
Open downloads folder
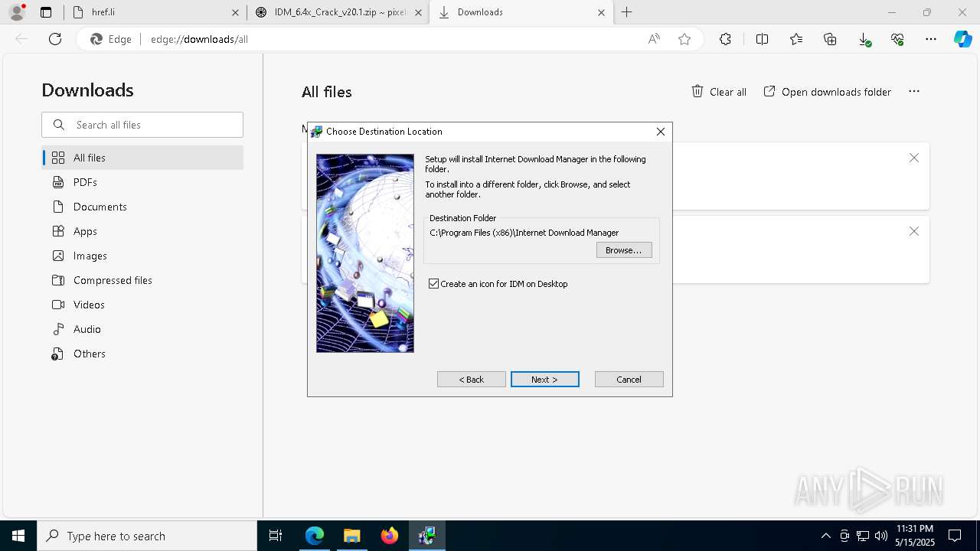click(x=828, y=92)
